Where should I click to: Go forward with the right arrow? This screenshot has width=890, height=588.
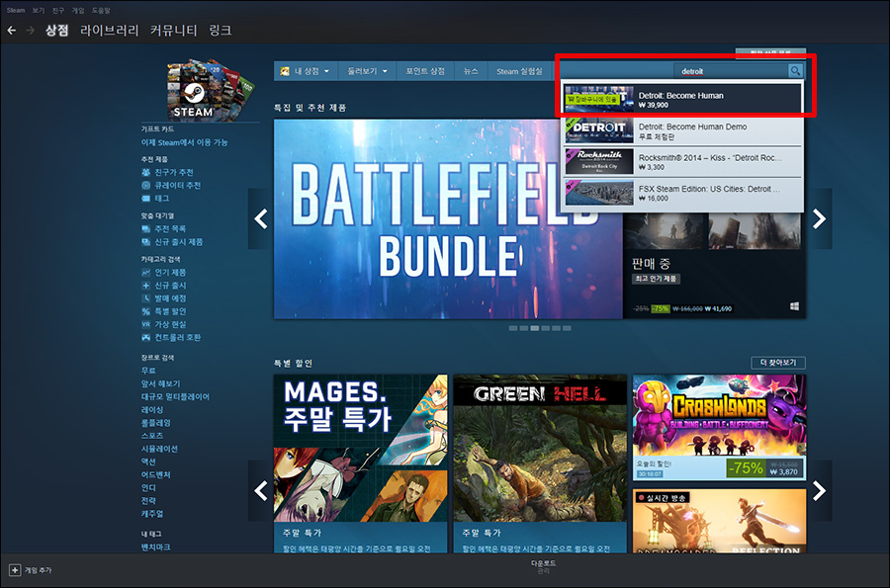[30, 30]
